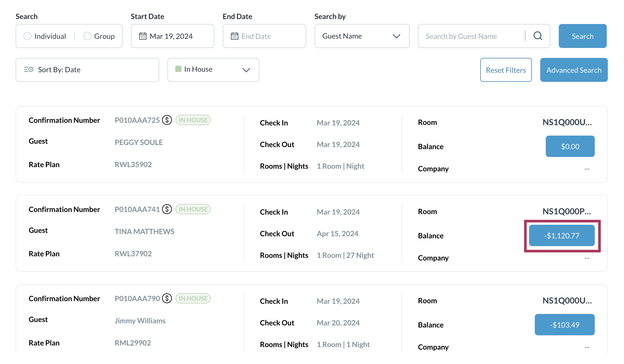Click the green In House status swatch
Viewport: 624px width, 364px height.
point(178,69)
